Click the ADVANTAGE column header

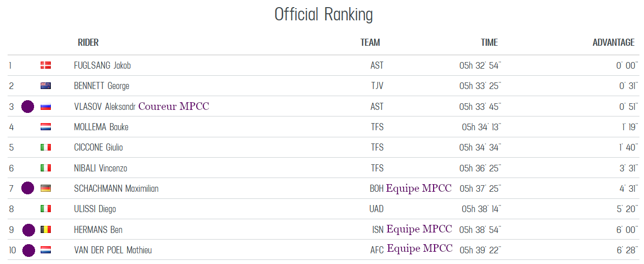(613, 43)
